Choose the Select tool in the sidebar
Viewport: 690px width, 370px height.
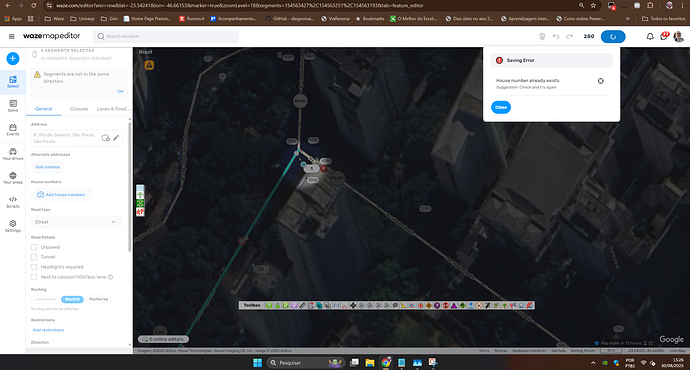tap(13, 82)
